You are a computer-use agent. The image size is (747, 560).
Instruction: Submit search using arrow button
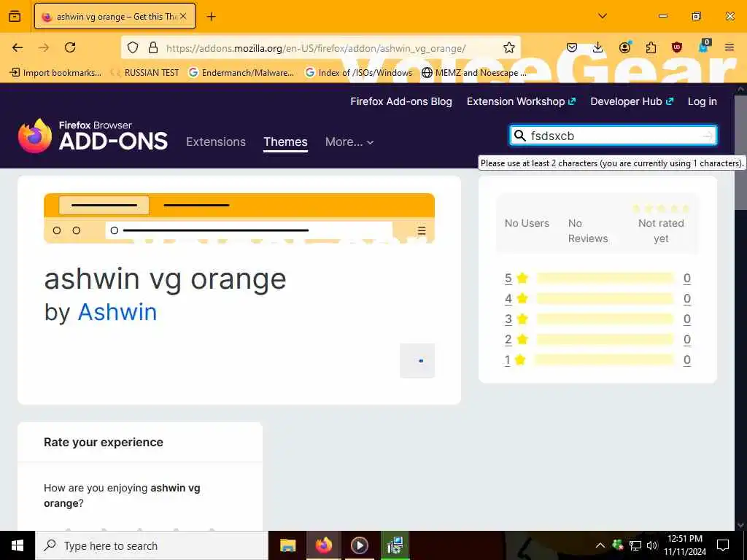[708, 136]
